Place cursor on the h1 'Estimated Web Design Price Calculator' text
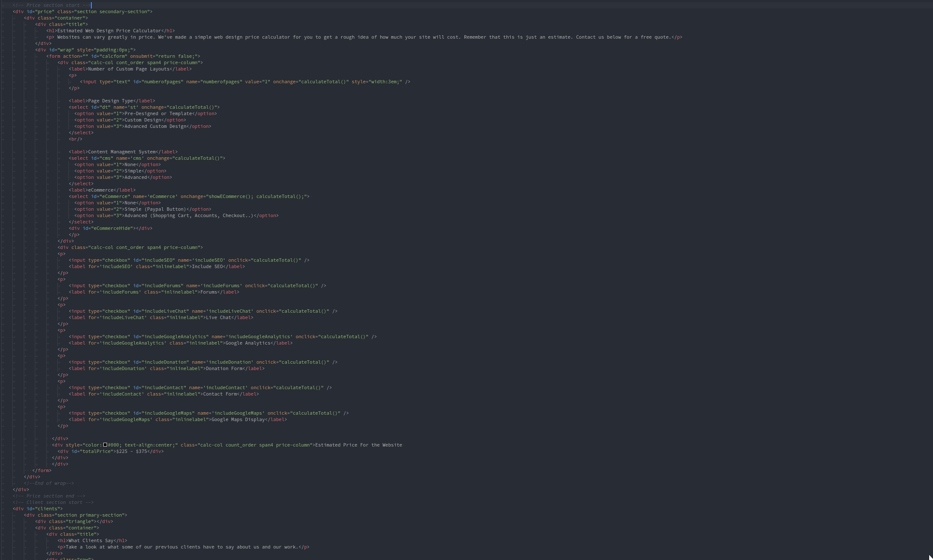This screenshot has width=933, height=560. 109,31
